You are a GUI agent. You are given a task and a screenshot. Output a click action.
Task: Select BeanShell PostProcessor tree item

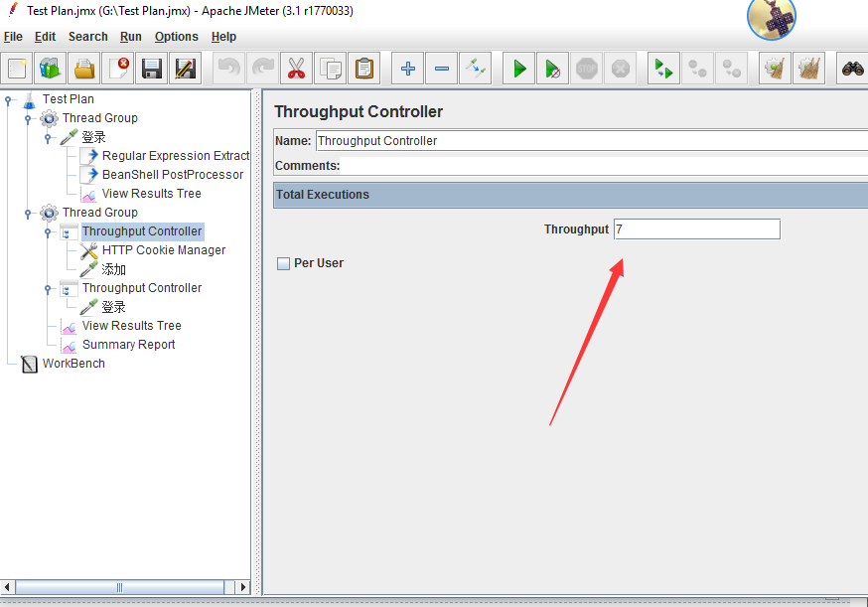pyautogui.click(x=173, y=175)
